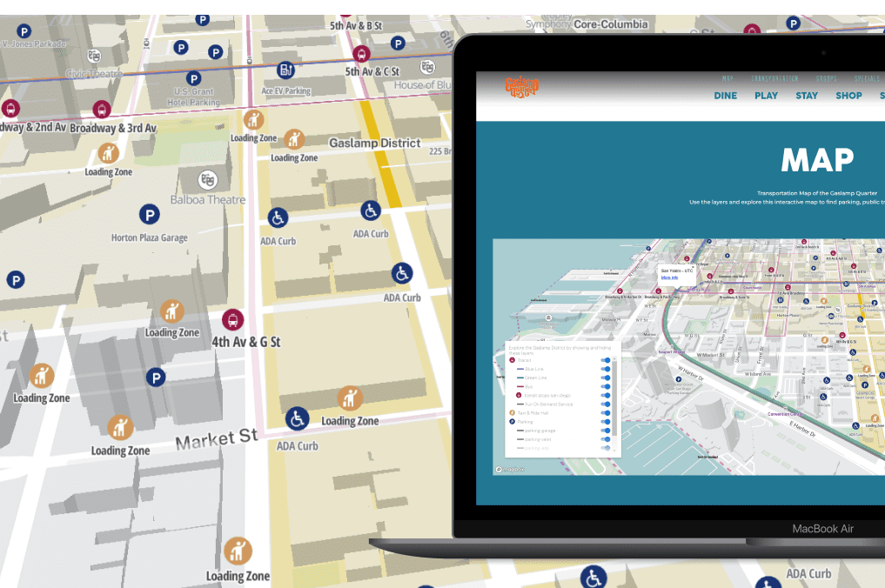Hide the Taxi & Ride Hail layer
This screenshot has height=588, width=885.
tap(606, 413)
